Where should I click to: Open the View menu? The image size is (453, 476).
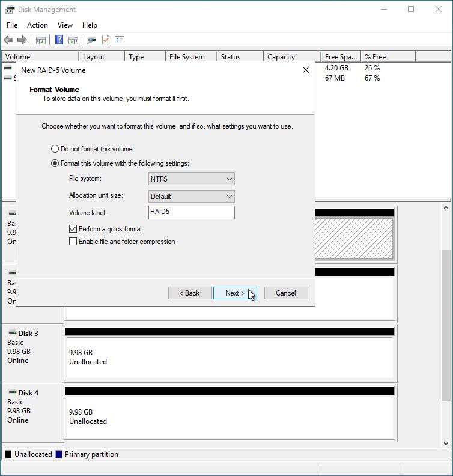click(65, 25)
